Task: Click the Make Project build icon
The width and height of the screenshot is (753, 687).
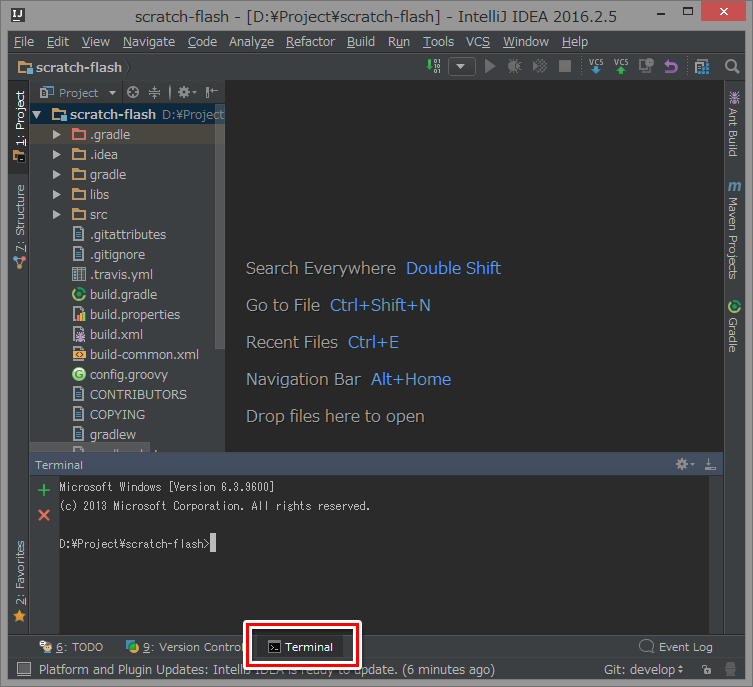Action: 434,66
